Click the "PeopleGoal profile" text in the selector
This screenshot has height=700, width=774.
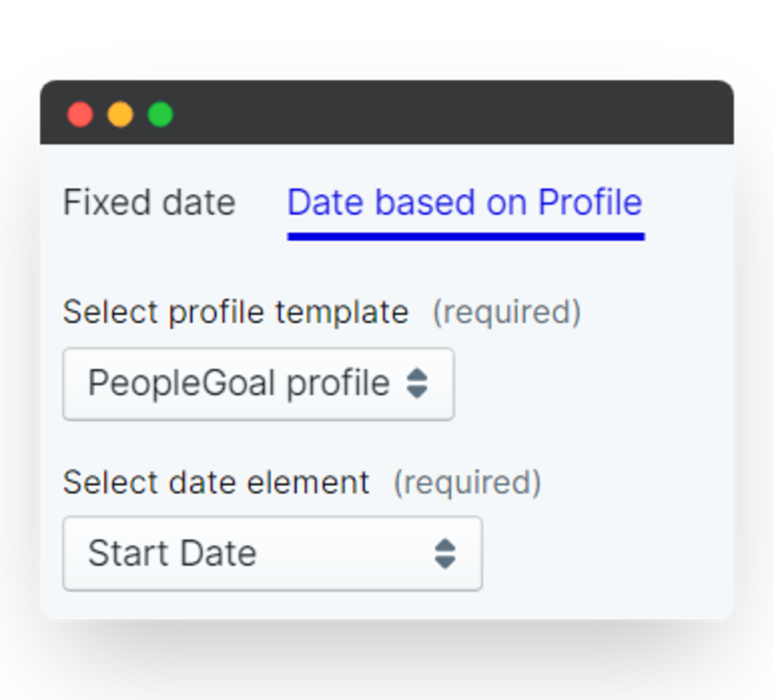tap(238, 384)
